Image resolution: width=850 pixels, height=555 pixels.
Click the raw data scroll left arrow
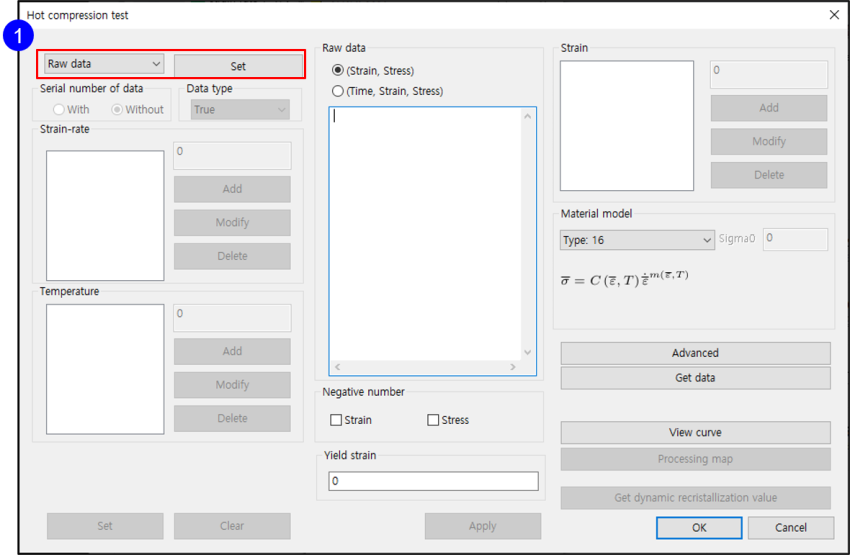[x=337, y=367]
